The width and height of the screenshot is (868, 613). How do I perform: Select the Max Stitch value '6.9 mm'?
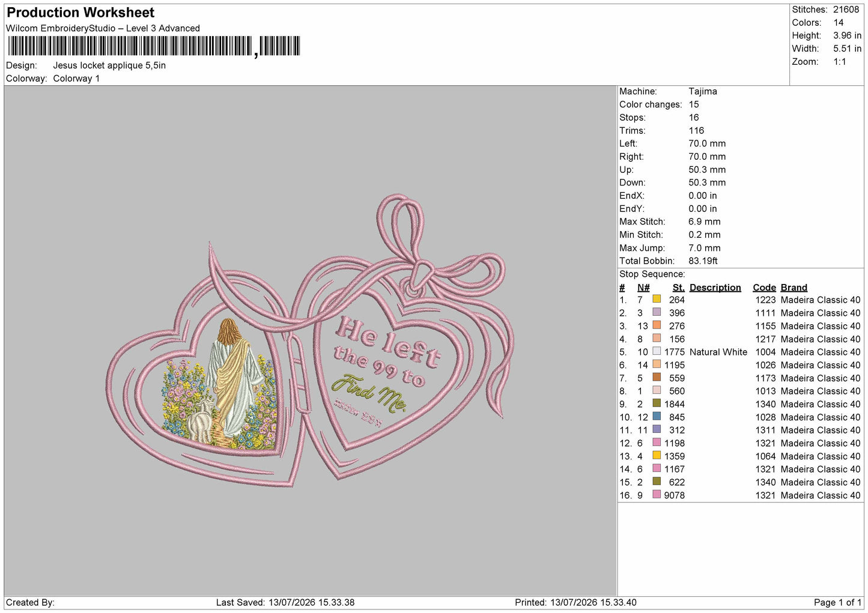click(705, 222)
